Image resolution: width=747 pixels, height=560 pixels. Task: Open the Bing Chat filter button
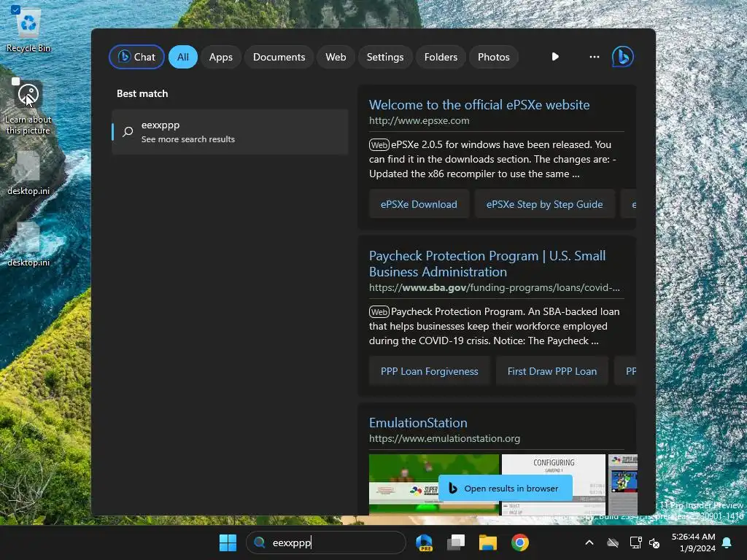coord(136,57)
